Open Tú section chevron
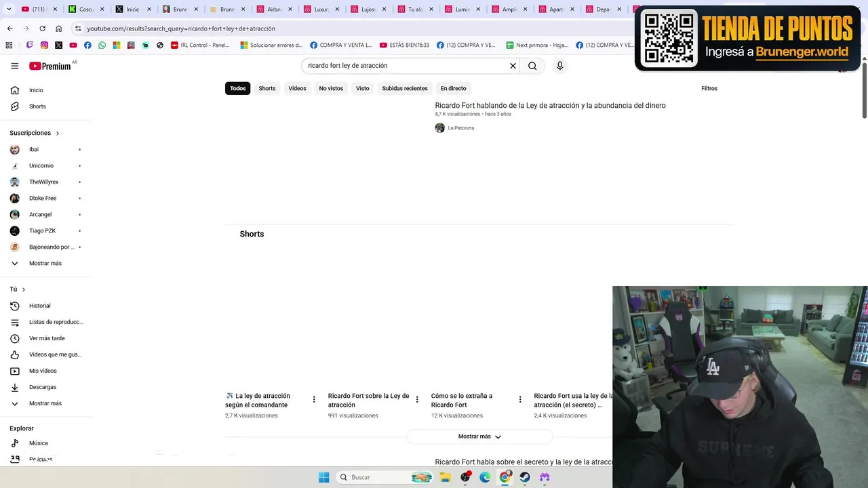The image size is (868, 488). (x=24, y=289)
